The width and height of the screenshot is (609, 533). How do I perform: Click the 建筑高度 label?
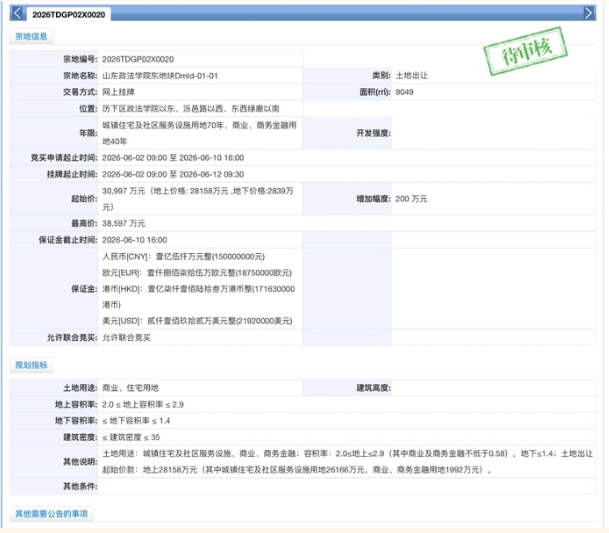pos(373,388)
